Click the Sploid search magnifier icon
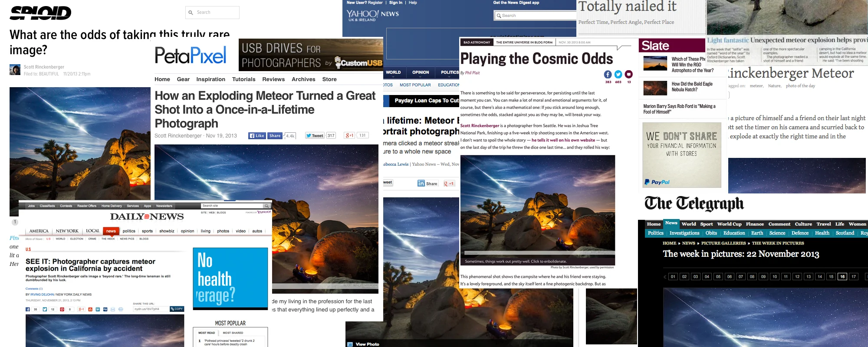Viewport: 868px width, 347px height. click(191, 13)
